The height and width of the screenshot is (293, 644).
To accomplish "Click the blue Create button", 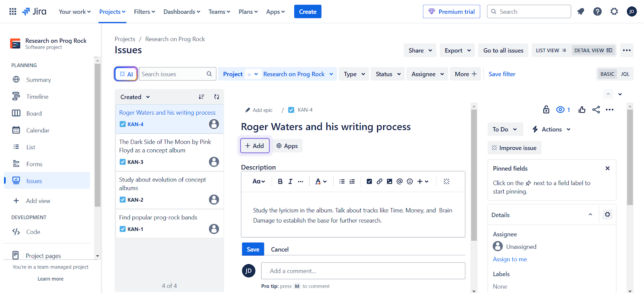I will 308,12.
